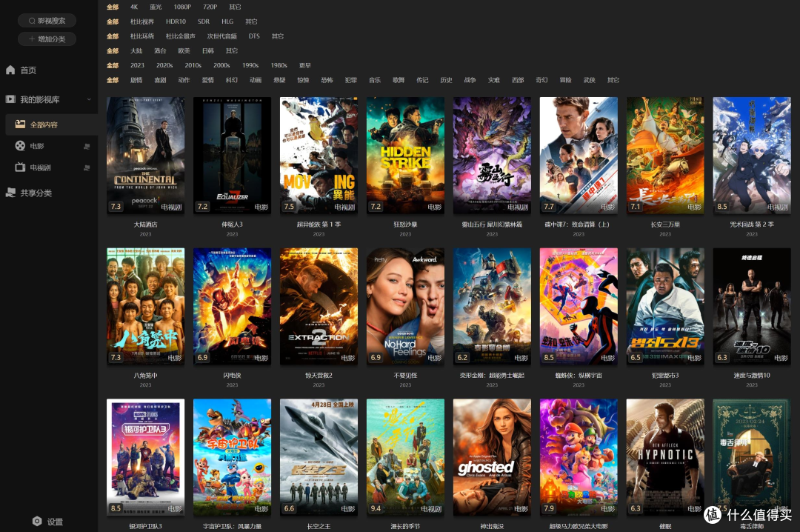The width and height of the screenshot is (800, 532).
Task: Open 蜘蛛侠：纵横宇宙 poster
Action: click(579, 306)
